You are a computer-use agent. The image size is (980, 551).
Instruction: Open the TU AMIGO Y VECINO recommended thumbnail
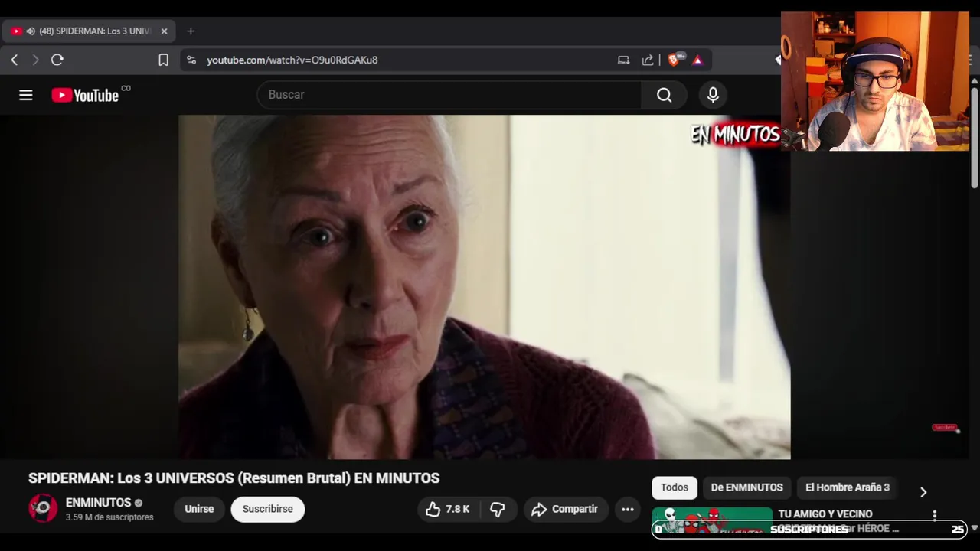pyautogui.click(x=712, y=520)
